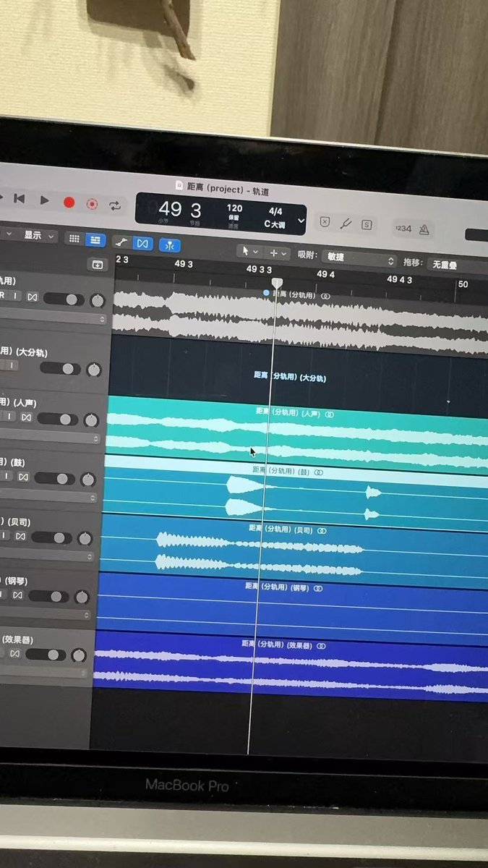Click ruler marker 49 4
The image size is (488, 868).
tap(326, 275)
